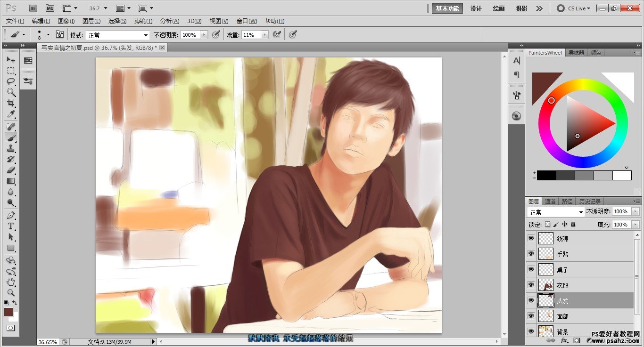Select the Spot Healing Brush tool
This screenshot has height=347, width=644.
[11, 127]
